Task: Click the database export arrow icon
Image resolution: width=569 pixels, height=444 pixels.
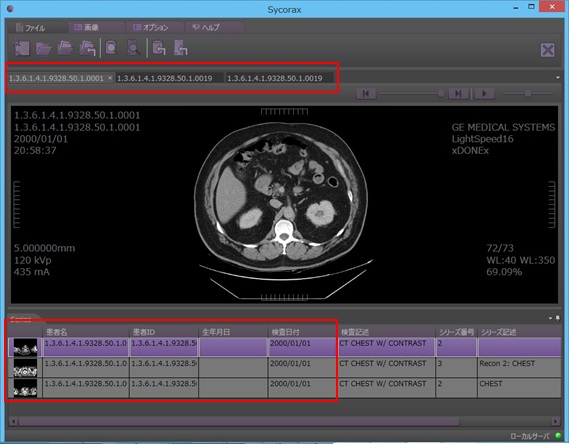Action: coord(159,48)
